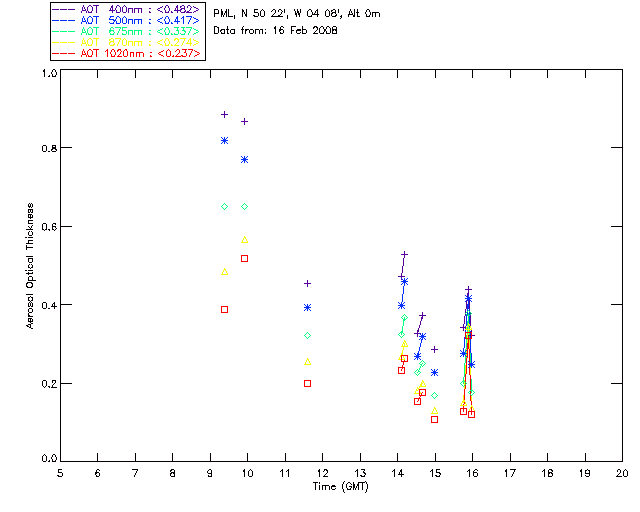The width and height of the screenshot is (640, 512).
Task: Click the x-axis tick label 9
Action: [x=210, y=473]
